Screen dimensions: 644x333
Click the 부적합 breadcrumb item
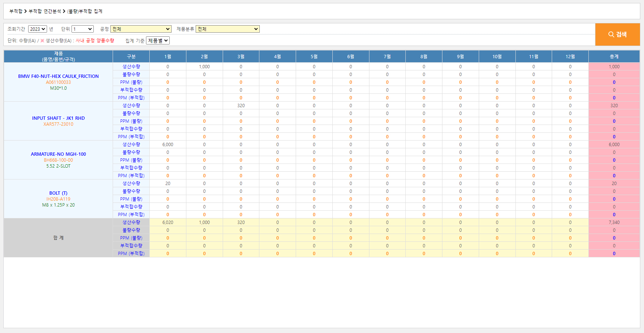[16, 11]
